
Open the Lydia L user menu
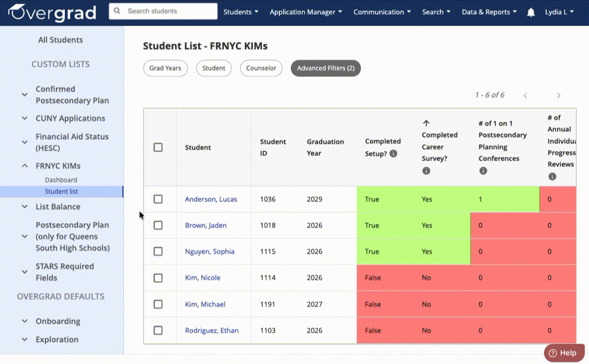559,12
